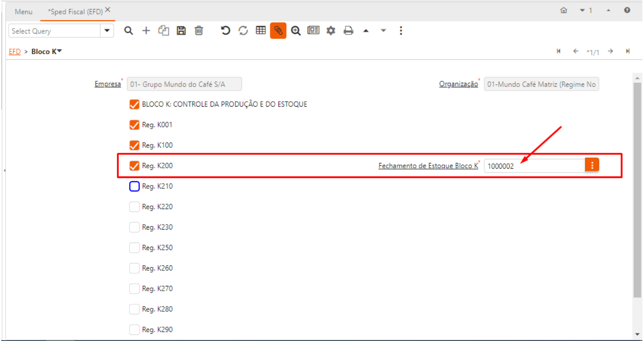The width and height of the screenshot is (644, 341).
Task: Open attachments via the orange paperclip icon
Action: tap(278, 31)
